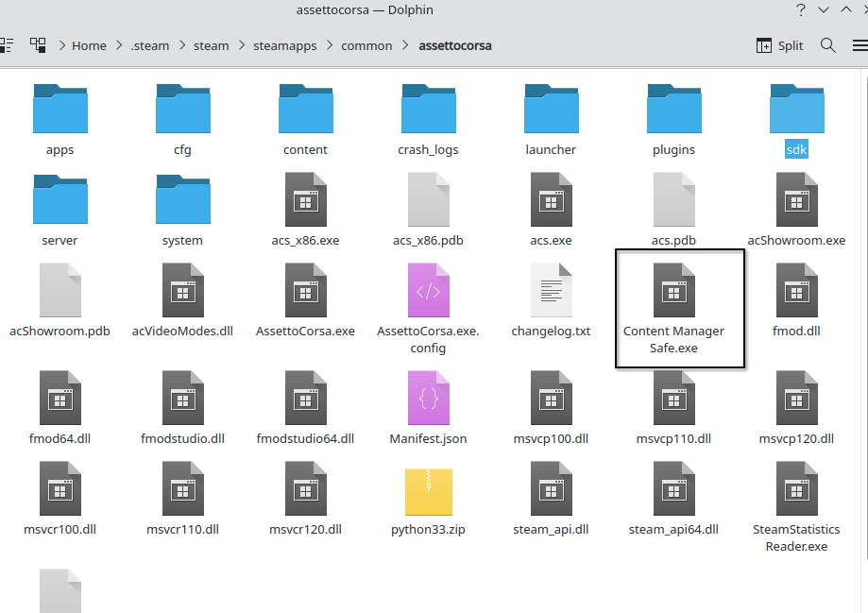Expand the chevron before Home breadcrumb
This screenshot has width=868, height=613.
pos(62,45)
